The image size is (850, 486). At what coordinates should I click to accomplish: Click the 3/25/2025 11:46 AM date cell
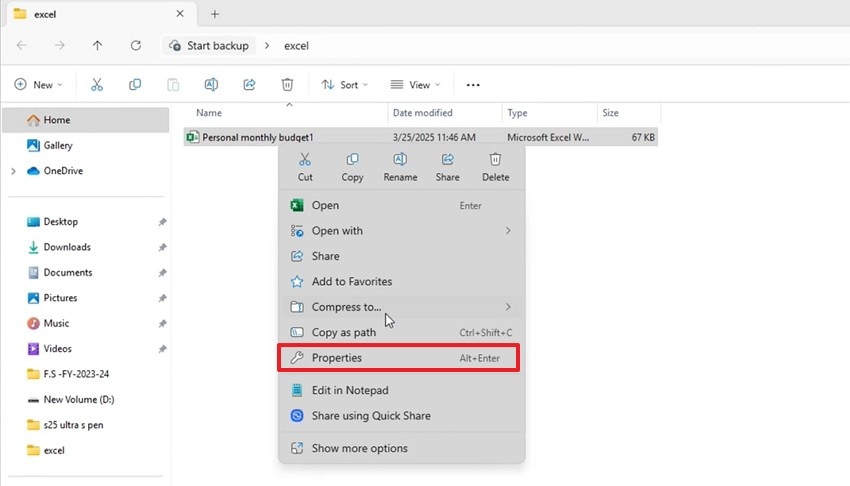(434, 138)
